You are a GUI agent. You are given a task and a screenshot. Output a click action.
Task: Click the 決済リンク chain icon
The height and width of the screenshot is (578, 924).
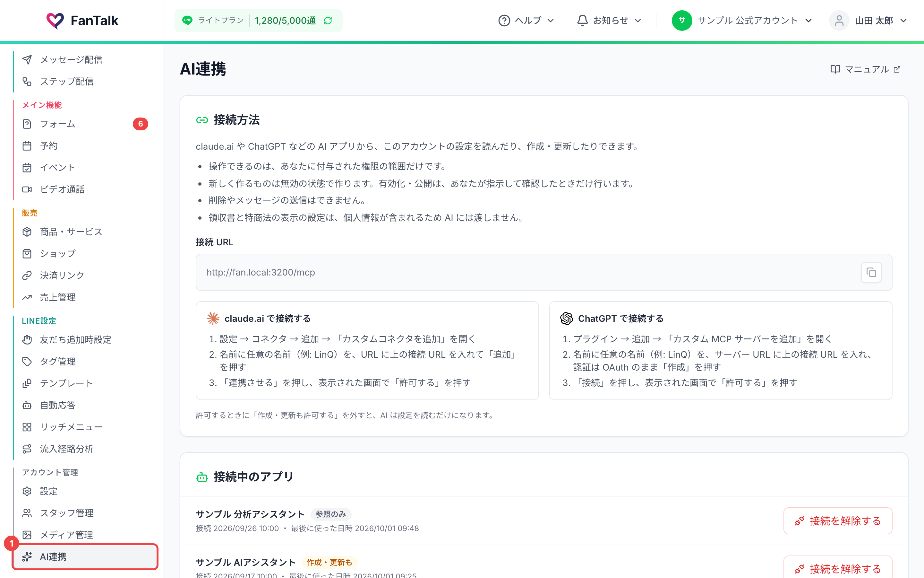(x=27, y=275)
